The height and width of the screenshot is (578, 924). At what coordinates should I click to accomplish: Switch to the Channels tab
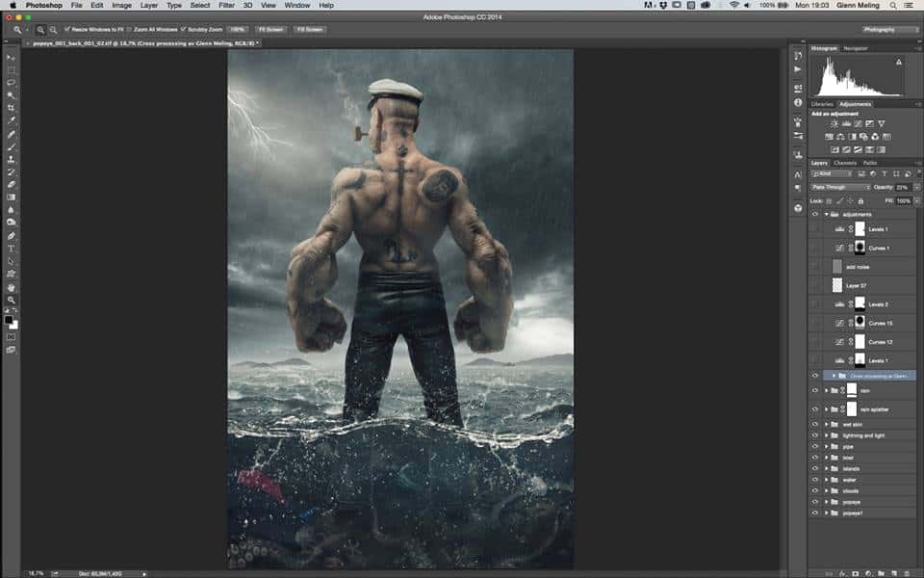pos(845,162)
